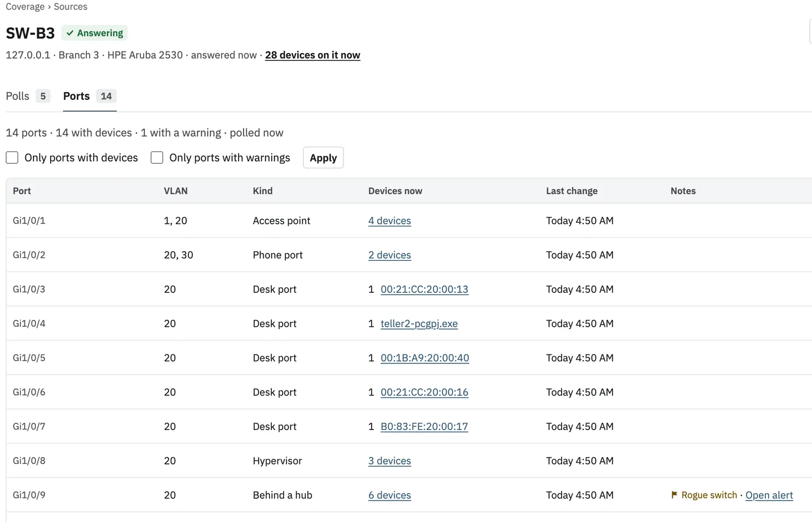Select port Gi1/0/6 cell
This screenshot has width=812, height=522.
[29, 392]
